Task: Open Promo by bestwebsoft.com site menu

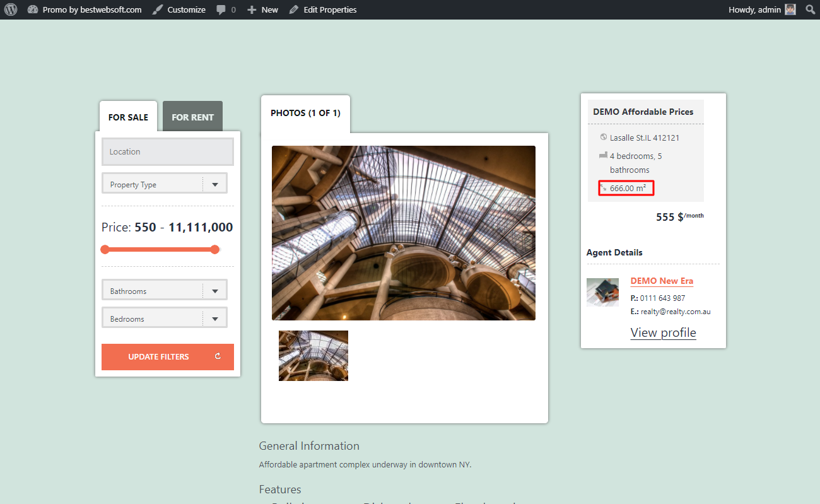Action: pyautogui.click(x=85, y=9)
